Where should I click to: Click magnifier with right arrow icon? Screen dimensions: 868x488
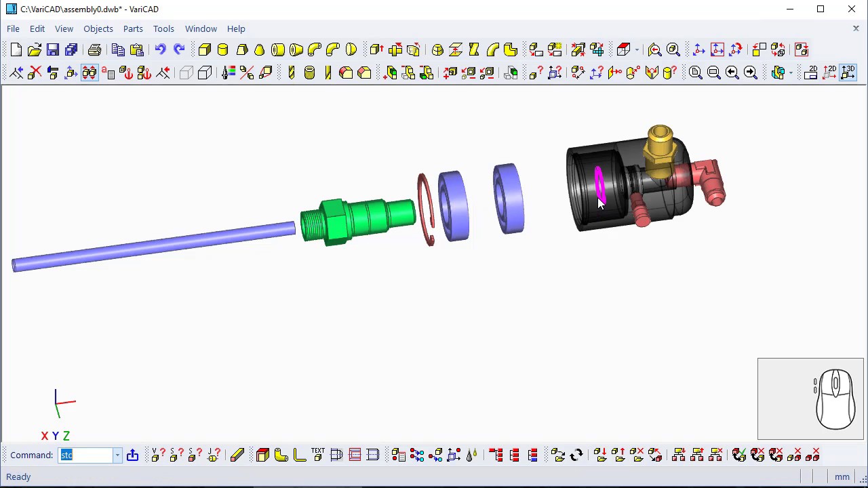(750, 72)
